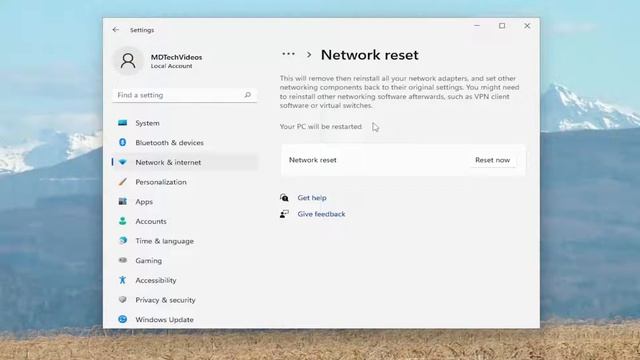640x360 pixels.
Task: Open Bluetooth & devices settings
Action: click(185, 142)
